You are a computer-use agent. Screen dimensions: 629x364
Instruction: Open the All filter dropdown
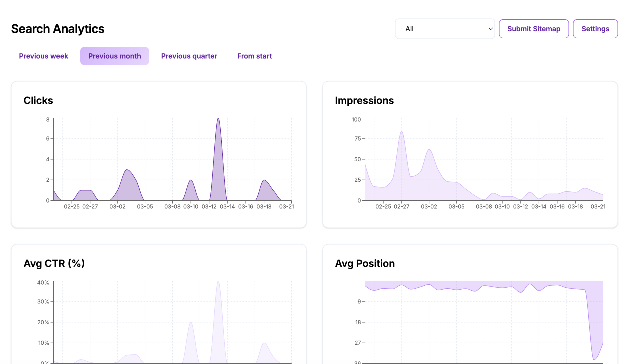(444, 28)
